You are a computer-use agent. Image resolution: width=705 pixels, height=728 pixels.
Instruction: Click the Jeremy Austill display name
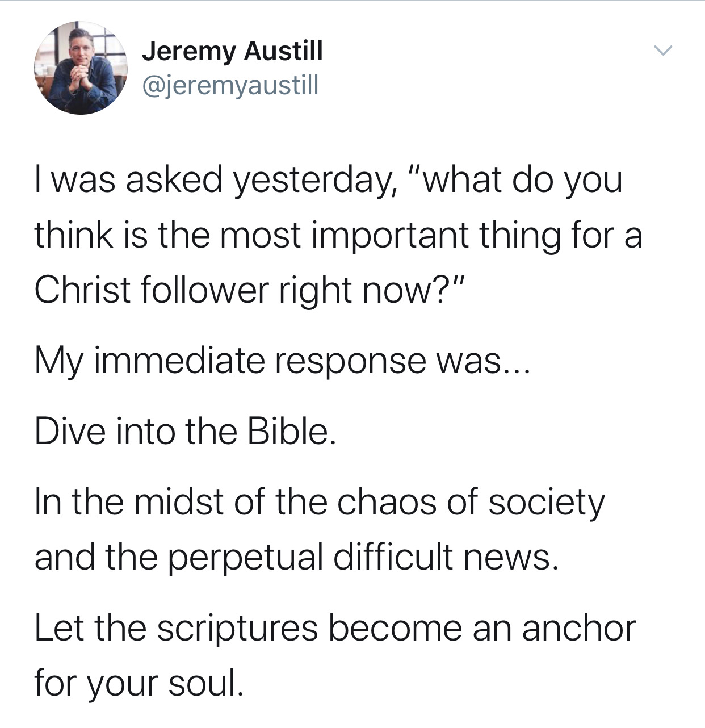(x=232, y=52)
